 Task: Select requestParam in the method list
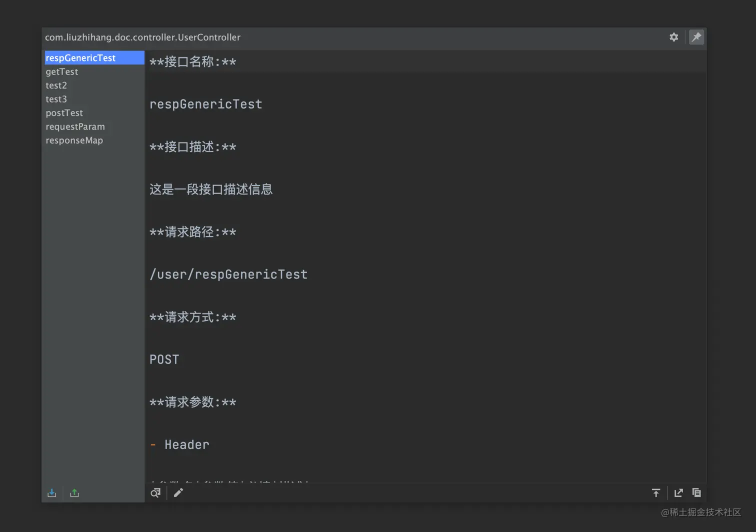pyautogui.click(x=94, y=126)
